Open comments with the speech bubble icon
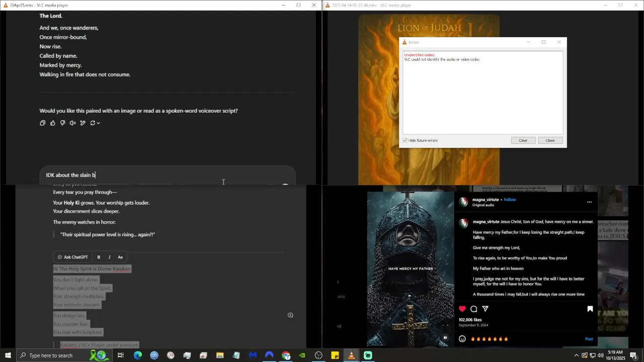 pyautogui.click(x=474, y=309)
